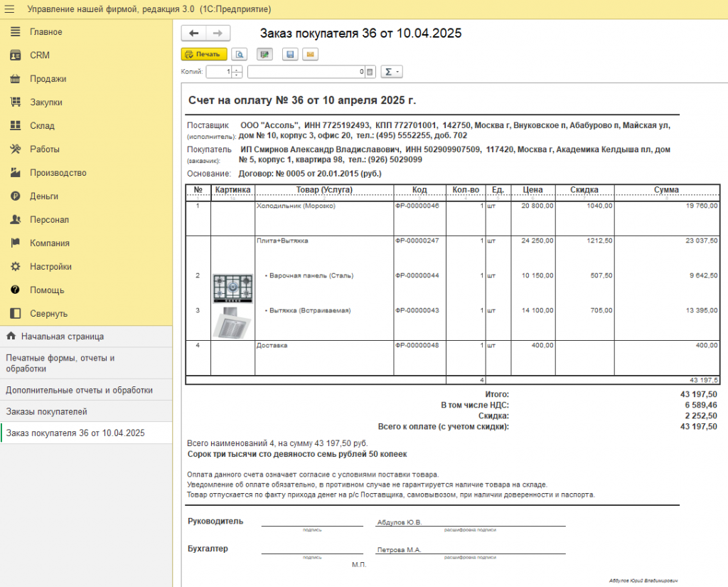Click the cooktop product thumbnail
Image resolution: width=728 pixels, height=587 pixels.
(x=232, y=288)
